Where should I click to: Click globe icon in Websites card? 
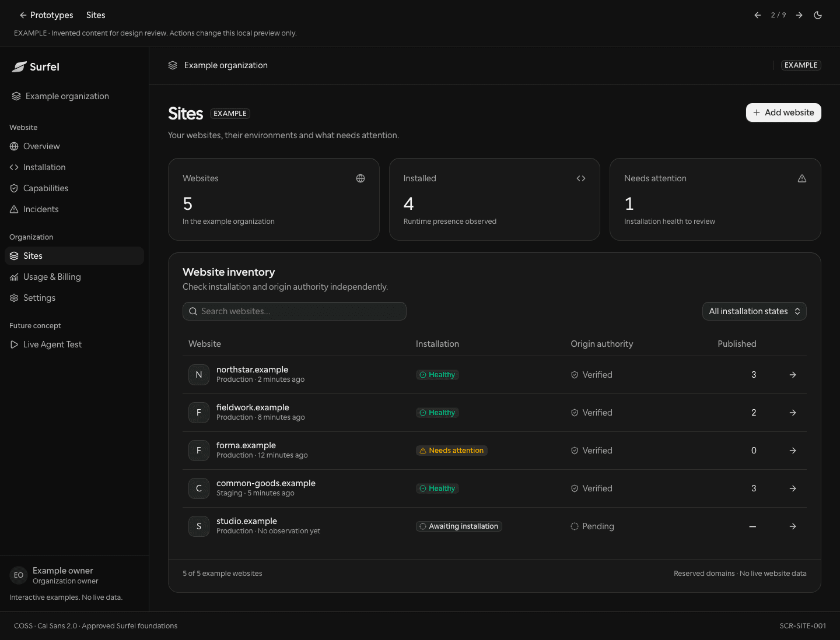360,178
